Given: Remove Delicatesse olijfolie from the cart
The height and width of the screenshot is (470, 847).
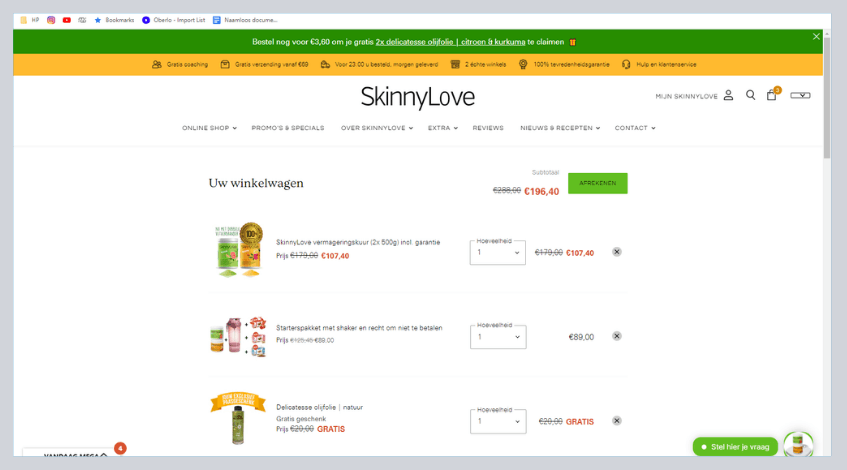Looking at the screenshot, I should tap(616, 421).
